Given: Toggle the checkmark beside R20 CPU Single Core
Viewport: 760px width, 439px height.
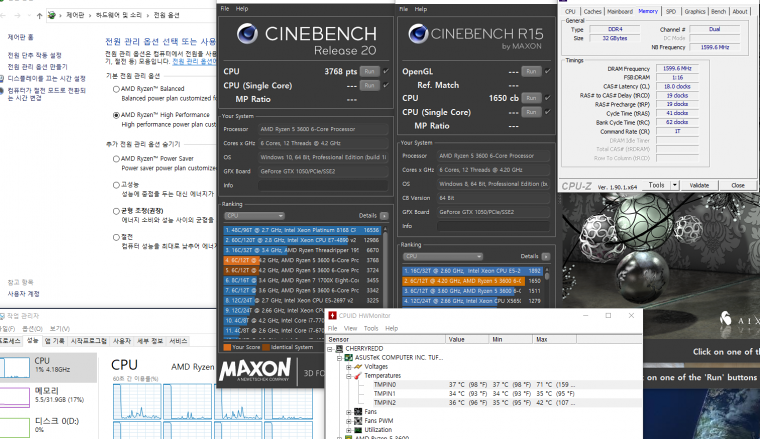Looking at the screenshot, I should (x=386, y=85).
